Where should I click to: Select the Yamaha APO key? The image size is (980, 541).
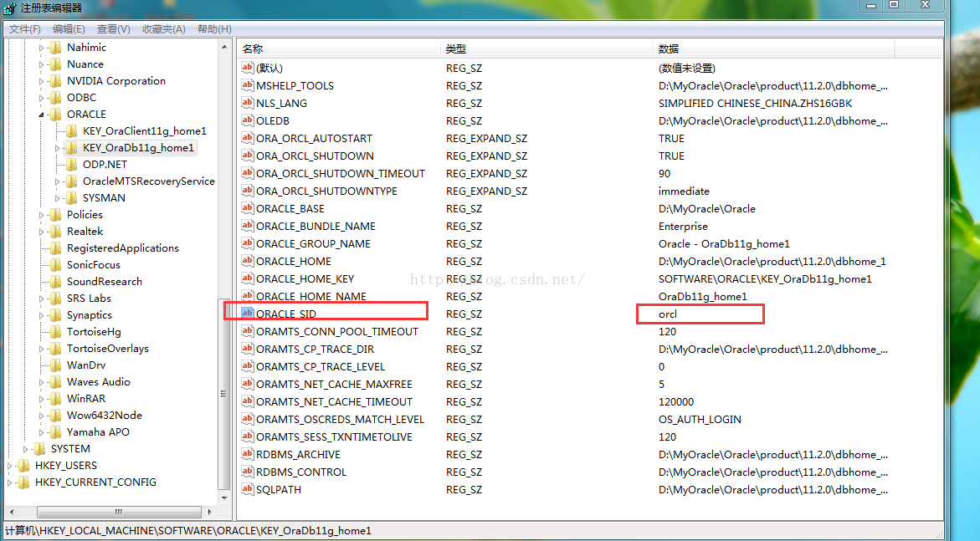[98, 432]
